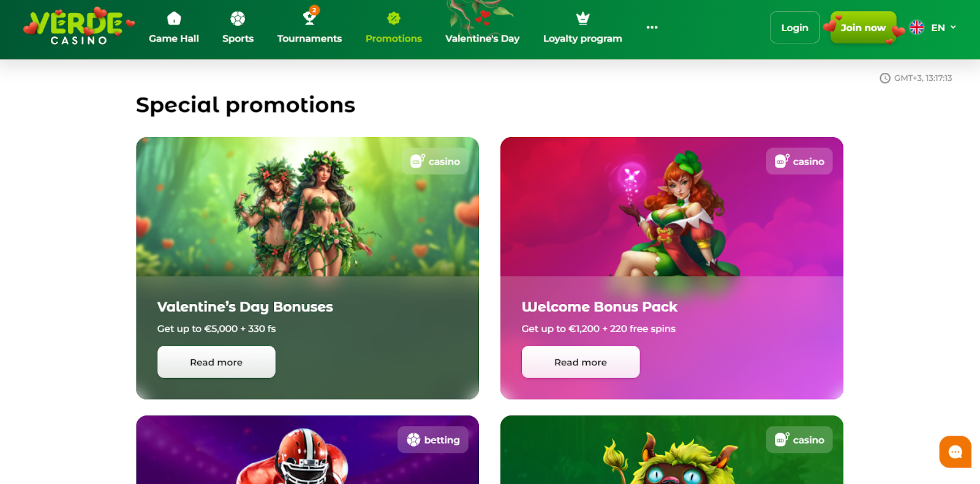Open the orange live chat bubble

(x=956, y=452)
